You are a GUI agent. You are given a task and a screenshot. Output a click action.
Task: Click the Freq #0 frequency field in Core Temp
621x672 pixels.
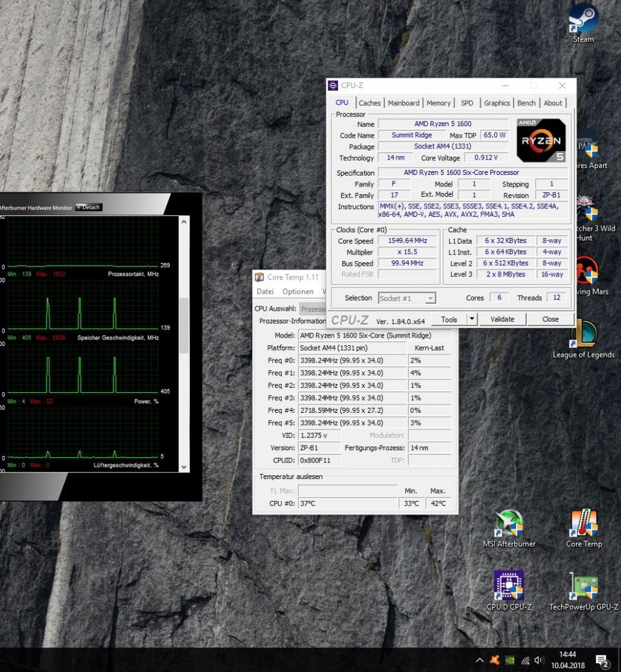coord(352,360)
